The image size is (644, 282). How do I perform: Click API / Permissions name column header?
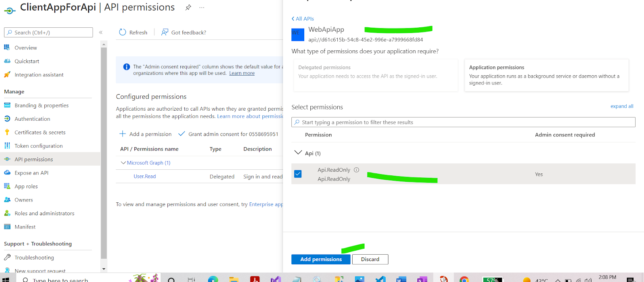(x=149, y=149)
